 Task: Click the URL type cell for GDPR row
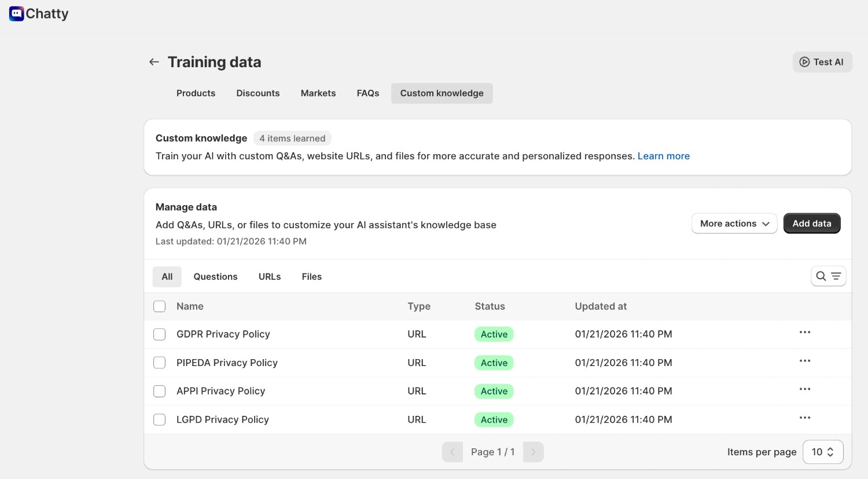(417, 334)
